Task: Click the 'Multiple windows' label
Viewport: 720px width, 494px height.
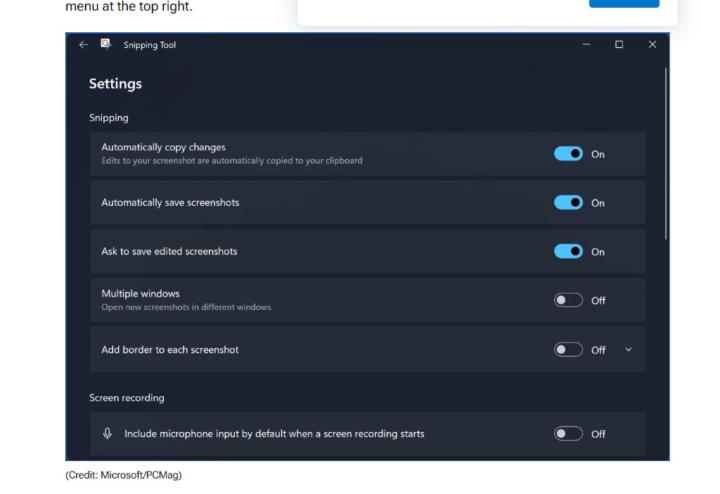Action: (141, 293)
